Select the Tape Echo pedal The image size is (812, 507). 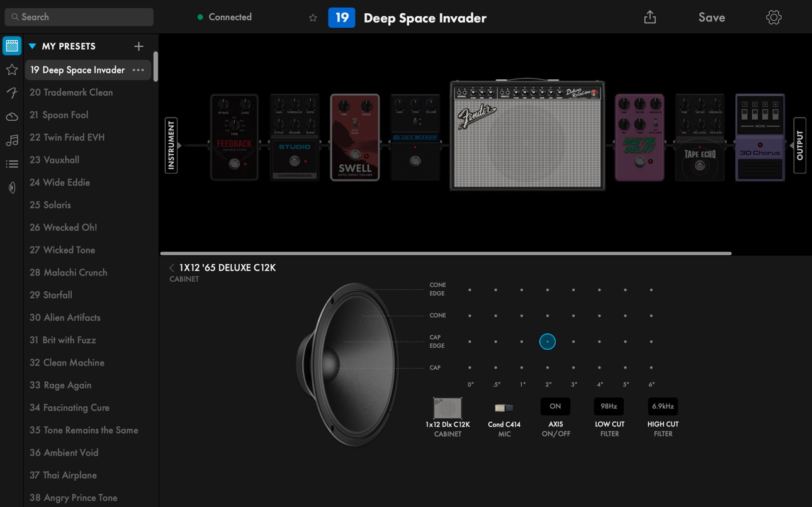coord(699,137)
